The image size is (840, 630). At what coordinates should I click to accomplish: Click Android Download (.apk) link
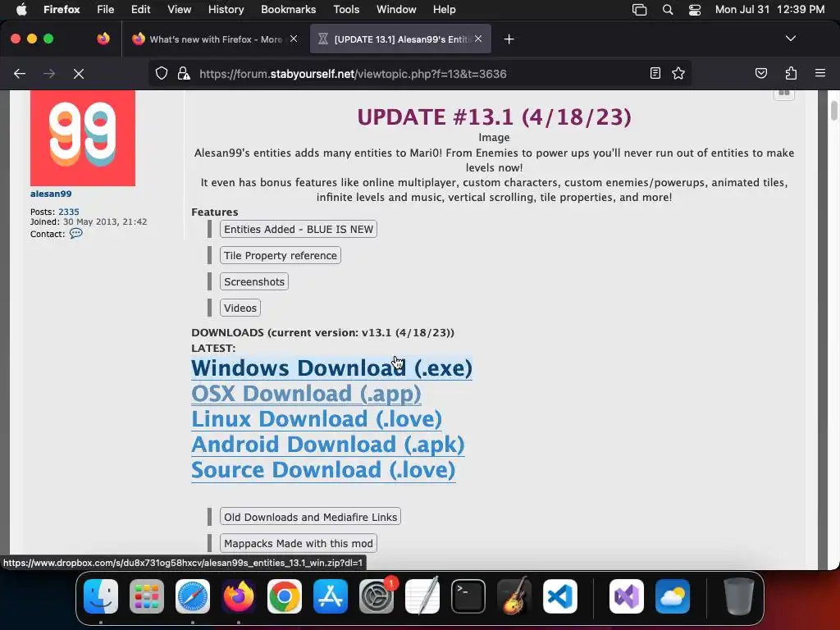(x=328, y=445)
